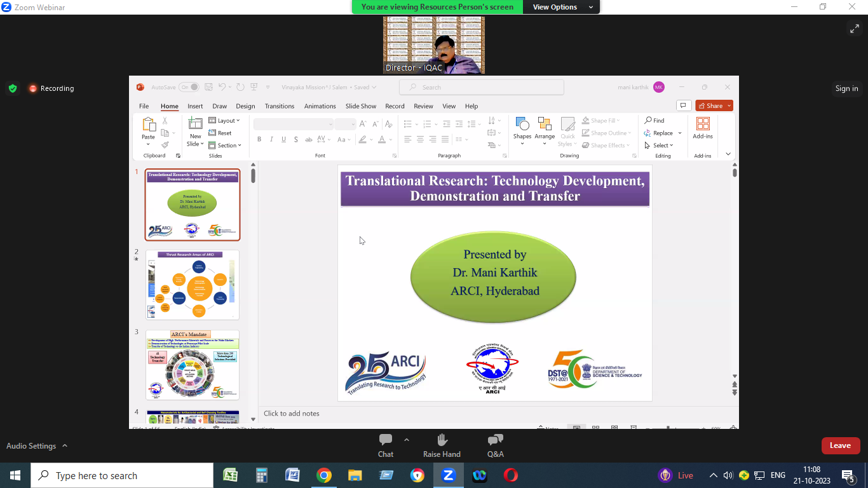Click the Arrange objects icon
The height and width of the screenshot is (488, 868).
(545, 125)
